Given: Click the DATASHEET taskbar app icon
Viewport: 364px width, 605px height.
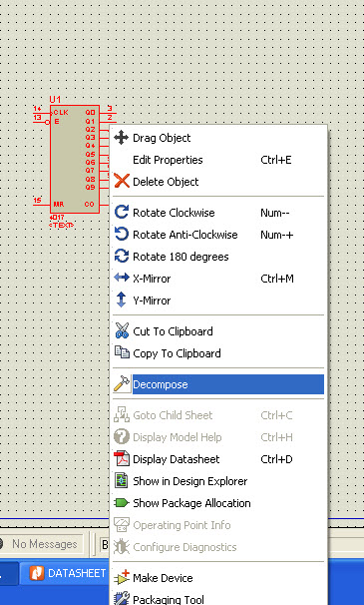Looking at the screenshot, I should point(37,573).
